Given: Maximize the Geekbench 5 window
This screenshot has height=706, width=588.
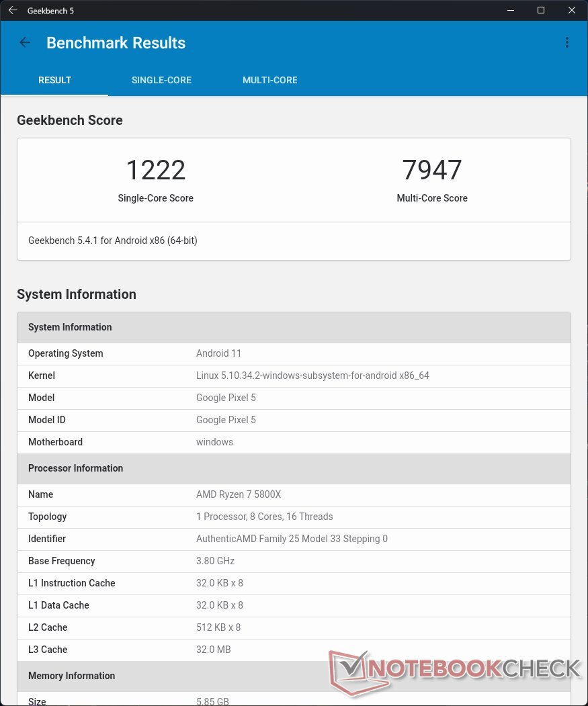Looking at the screenshot, I should pyautogui.click(x=541, y=10).
